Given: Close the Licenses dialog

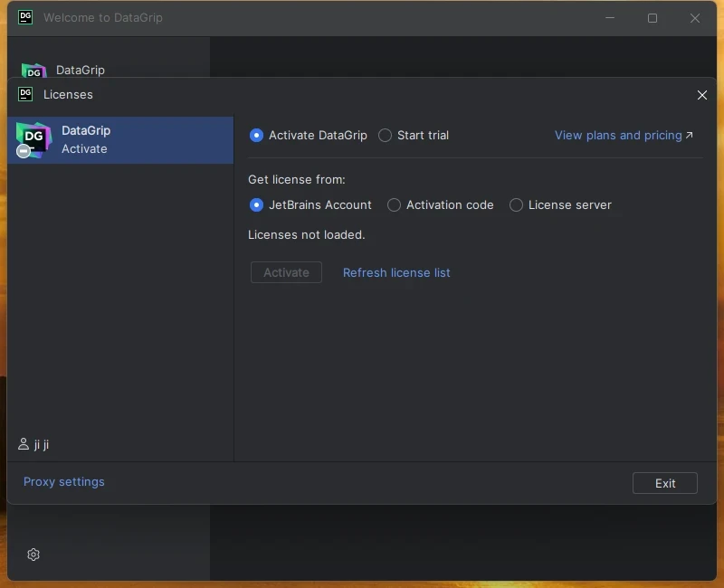Looking at the screenshot, I should pos(702,95).
